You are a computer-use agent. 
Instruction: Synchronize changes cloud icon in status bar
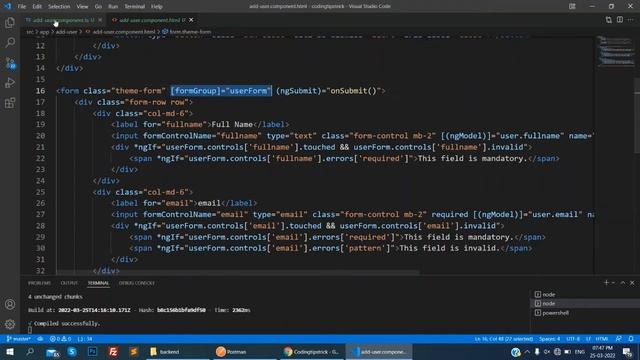pyautogui.click(x=40, y=339)
